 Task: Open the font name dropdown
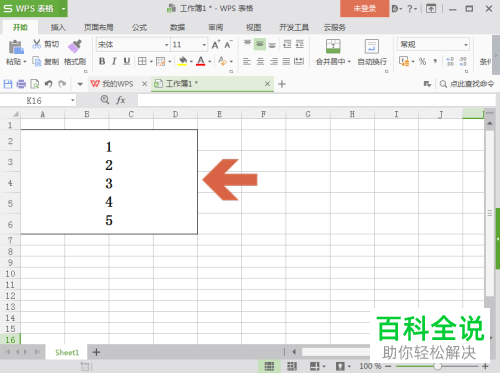coord(166,45)
